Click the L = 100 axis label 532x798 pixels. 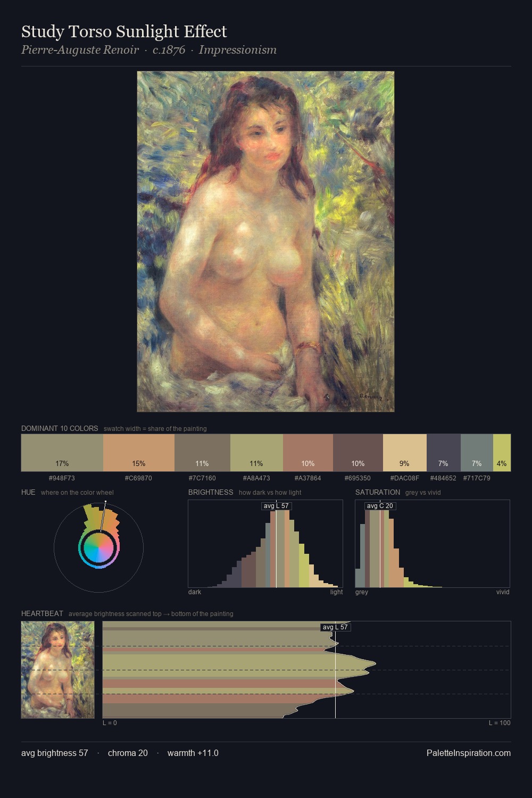tap(500, 723)
